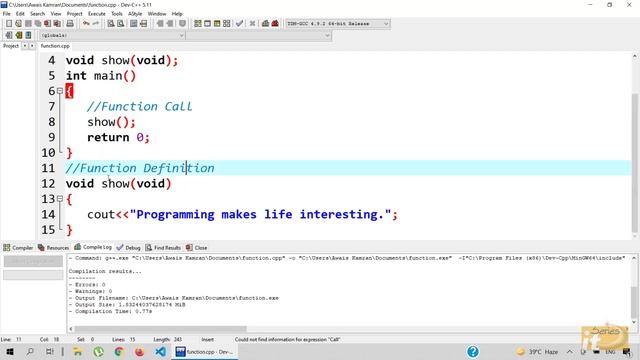
Task: Open the Find Results tab
Action: 163,248
